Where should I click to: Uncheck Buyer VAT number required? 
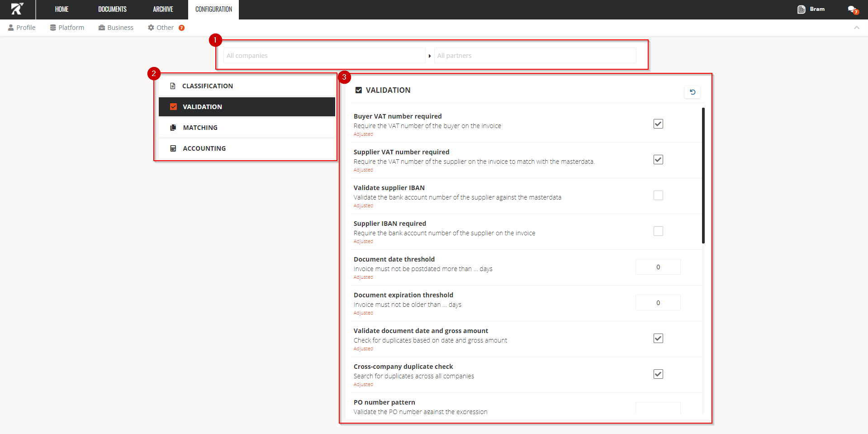click(x=658, y=124)
